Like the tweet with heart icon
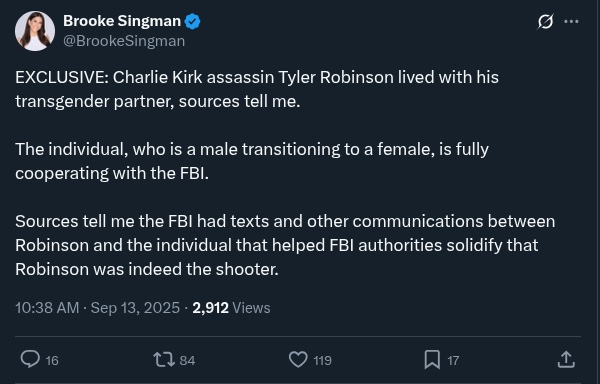 (298, 360)
